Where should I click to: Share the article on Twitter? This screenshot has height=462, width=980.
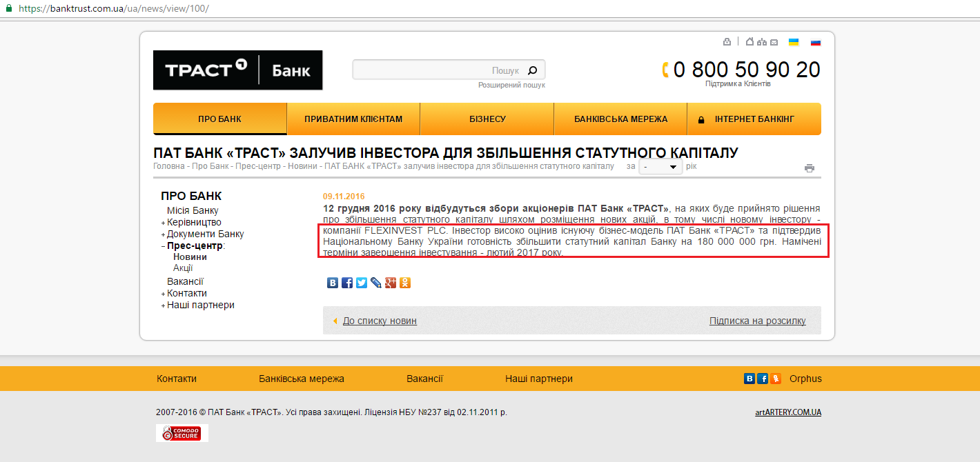[362, 283]
